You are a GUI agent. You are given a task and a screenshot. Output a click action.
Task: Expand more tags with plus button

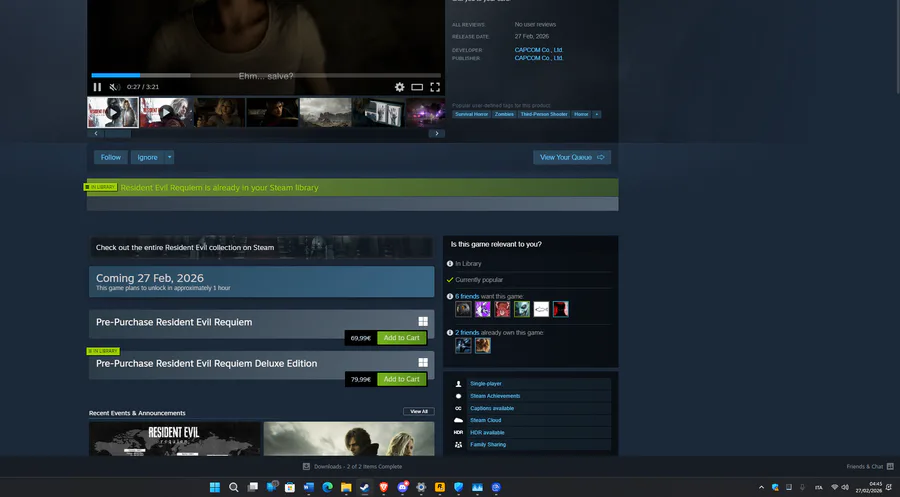coord(597,114)
